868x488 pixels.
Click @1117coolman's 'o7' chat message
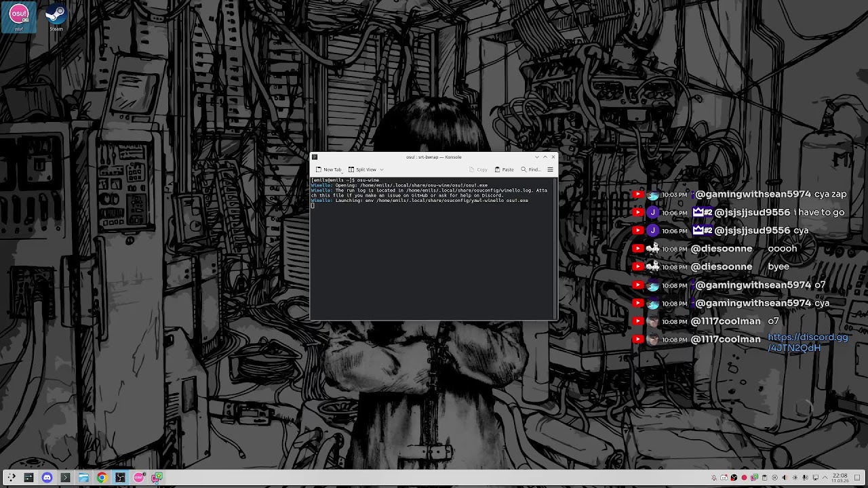(773, 321)
